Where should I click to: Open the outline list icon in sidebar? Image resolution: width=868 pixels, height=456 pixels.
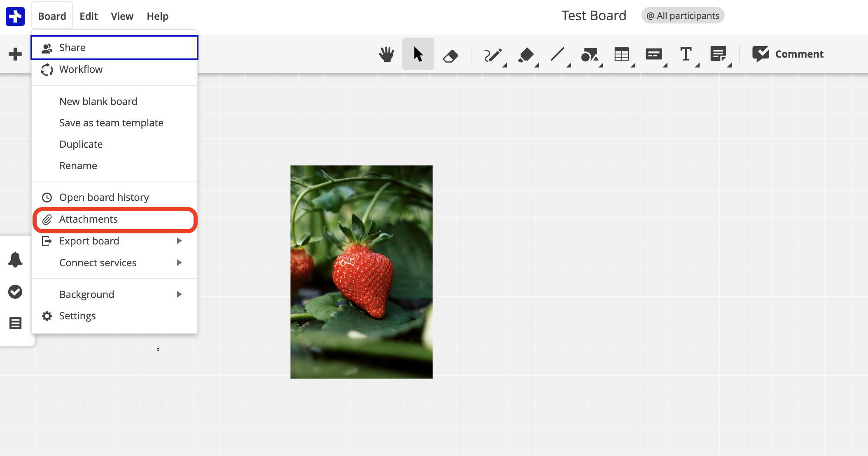pos(15,323)
